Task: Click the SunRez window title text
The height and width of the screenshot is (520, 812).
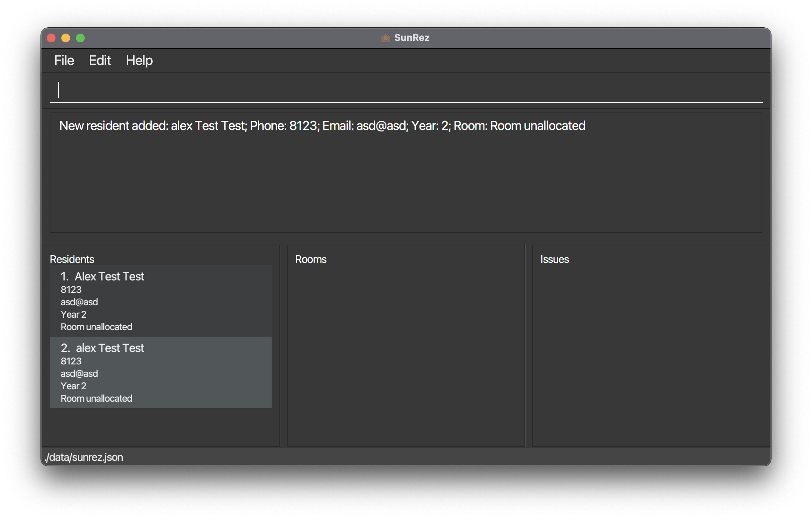Action: coord(411,38)
